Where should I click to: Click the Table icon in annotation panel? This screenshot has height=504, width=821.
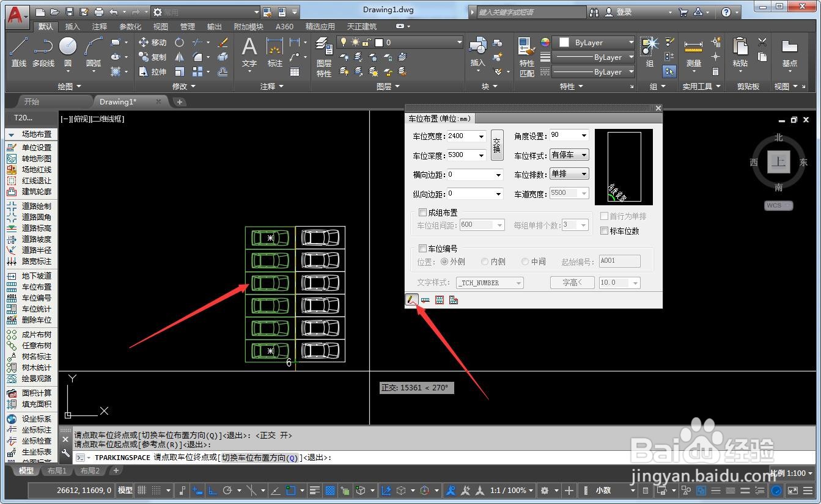[295, 71]
